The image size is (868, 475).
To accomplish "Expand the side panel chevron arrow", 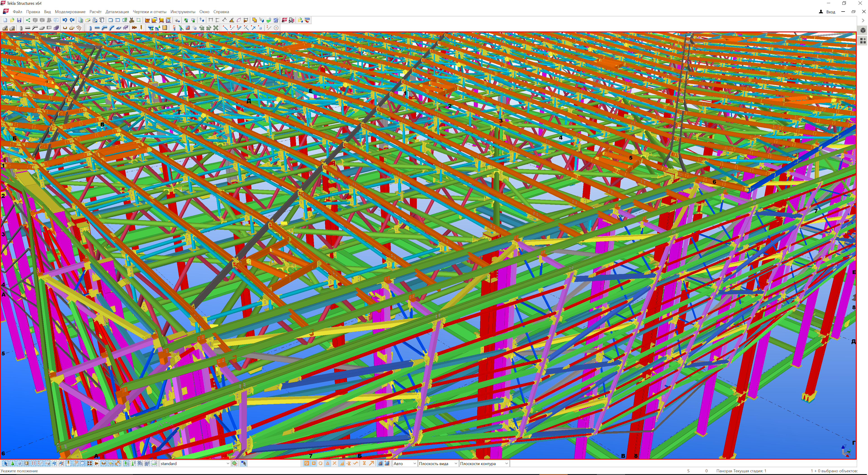I will [863, 20].
